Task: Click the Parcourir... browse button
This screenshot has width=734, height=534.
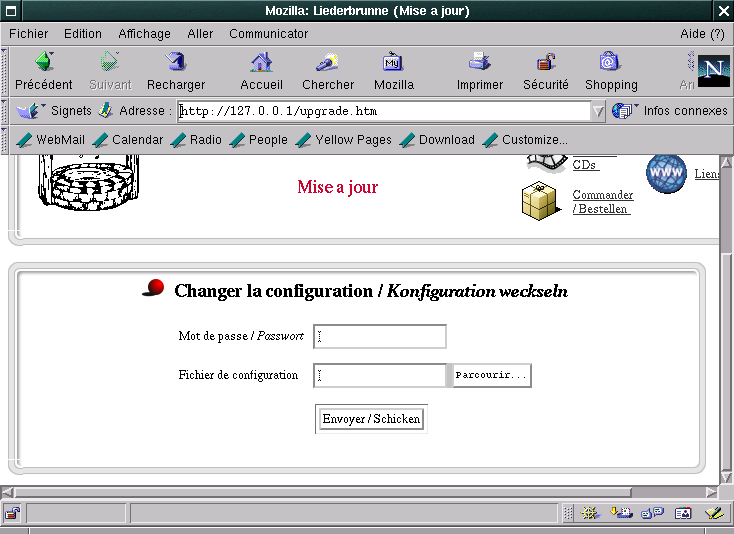Action: (491, 375)
